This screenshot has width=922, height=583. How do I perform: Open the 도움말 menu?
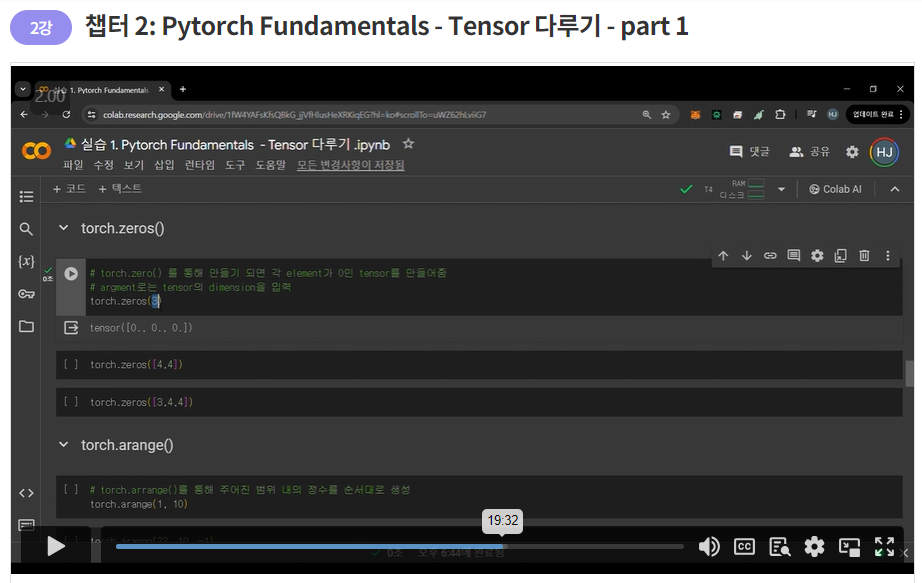click(x=270, y=165)
